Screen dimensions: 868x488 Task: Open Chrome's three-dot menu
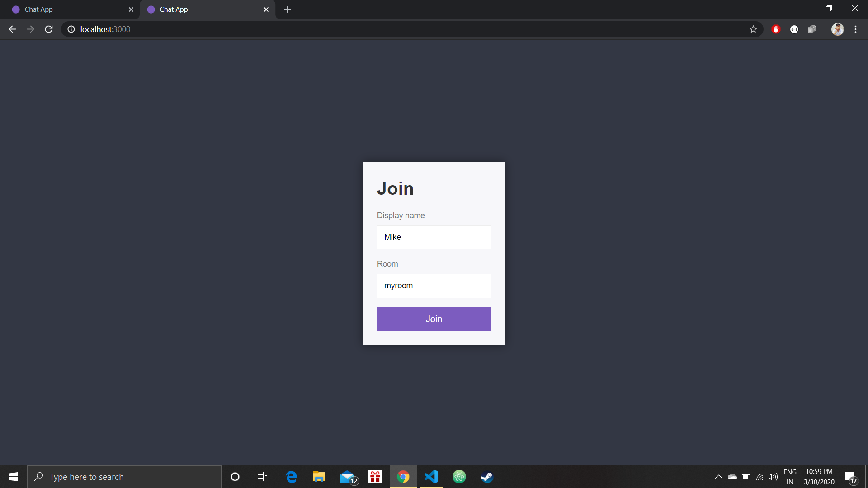(x=856, y=29)
